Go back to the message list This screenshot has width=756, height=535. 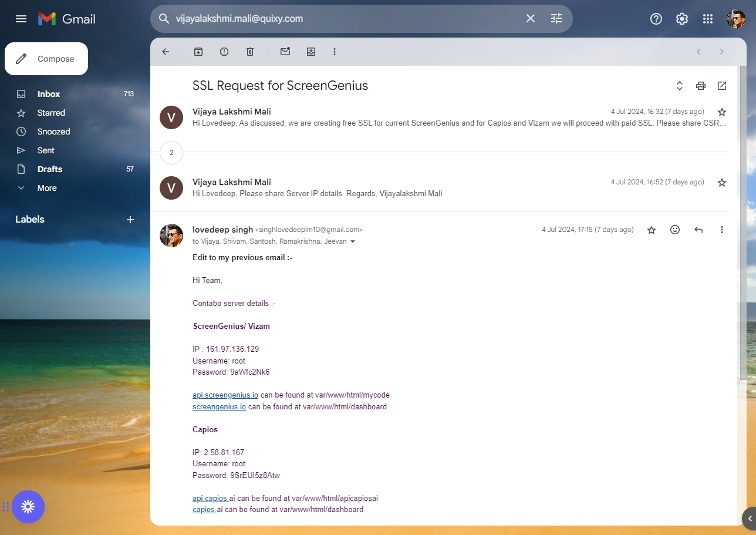coord(166,52)
